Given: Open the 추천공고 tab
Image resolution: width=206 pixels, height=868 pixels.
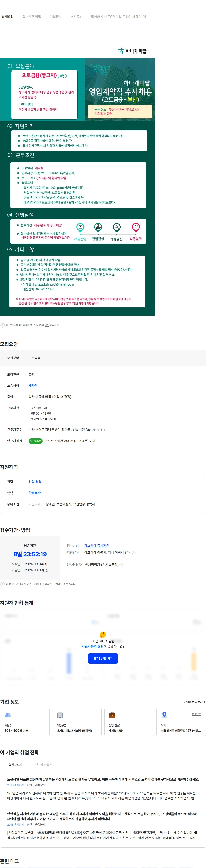Looking at the screenshot, I should [x=76, y=17].
